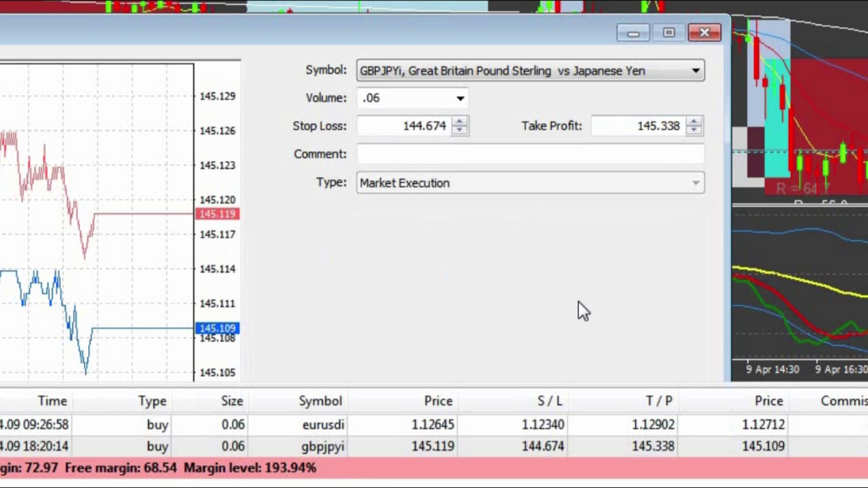The image size is (868, 488).
Task: Click open price 1.12645 in the eurusdi row
Action: pyautogui.click(x=433, y=425)
